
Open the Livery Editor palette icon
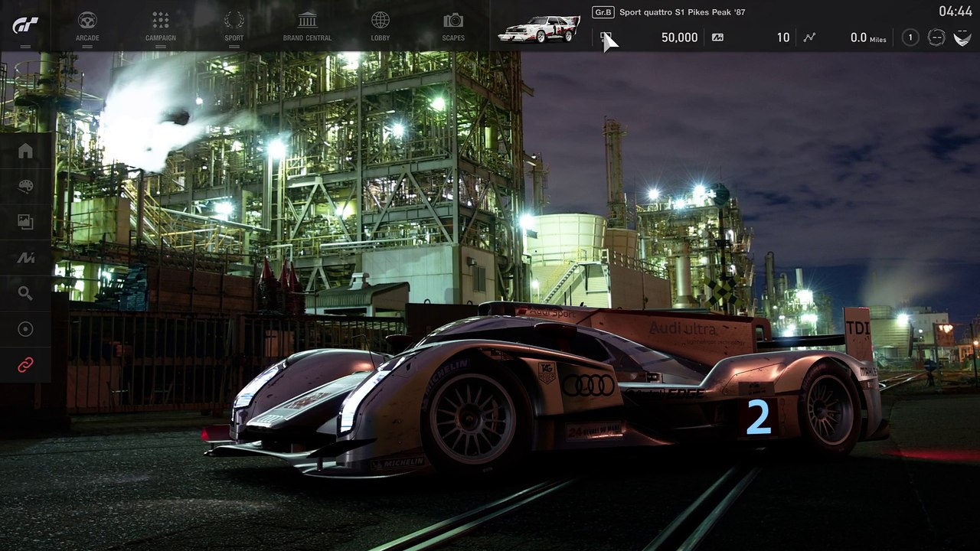[x=25, y=187]
